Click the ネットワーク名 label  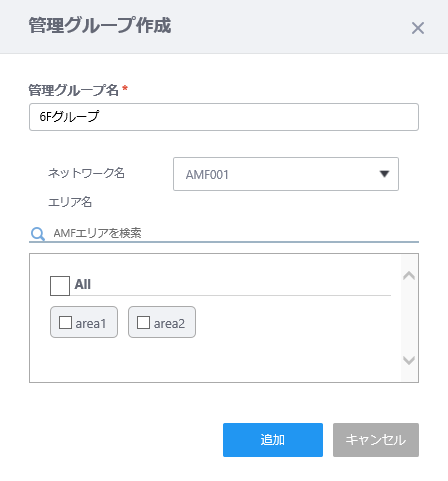pos(86,173)
